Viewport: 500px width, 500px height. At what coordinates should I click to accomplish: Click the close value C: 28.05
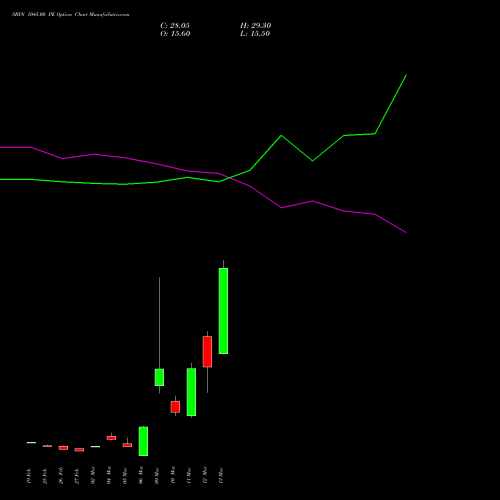(x=175, y=26)
